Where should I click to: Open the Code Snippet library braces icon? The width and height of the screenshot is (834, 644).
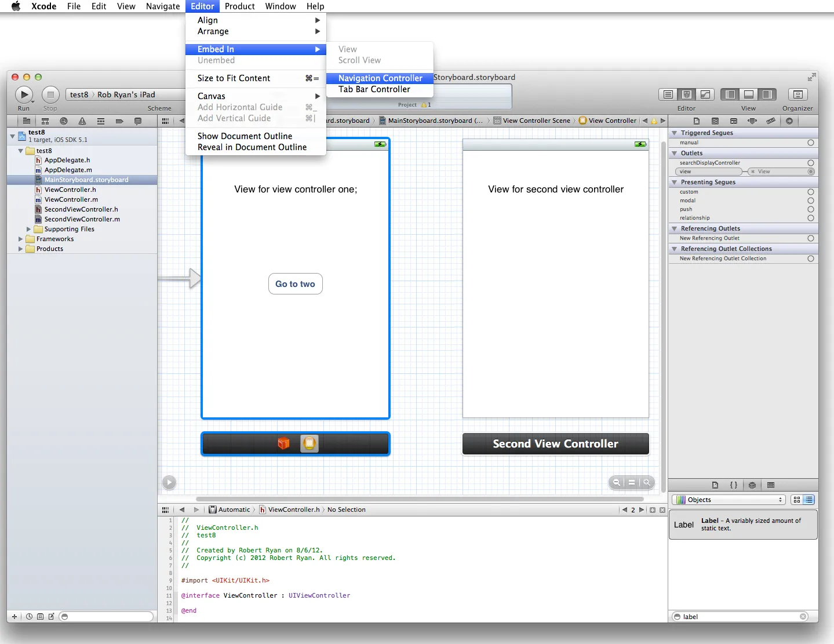[x=734, y=485]
